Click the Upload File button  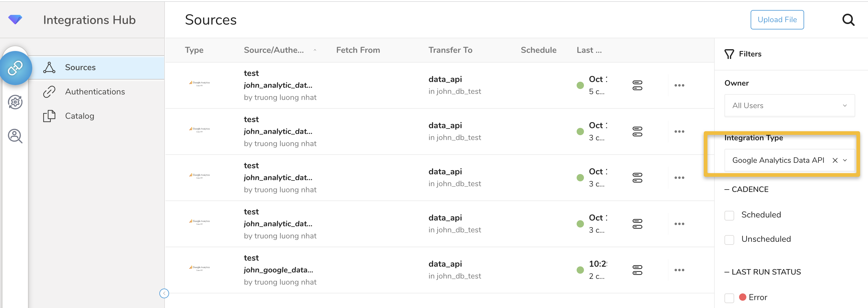pos(777,20)
